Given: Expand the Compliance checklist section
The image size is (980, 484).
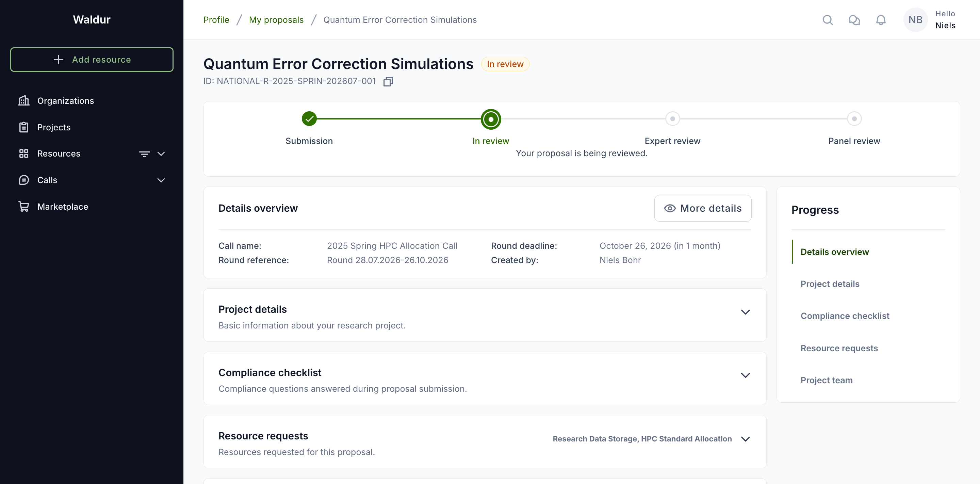Looking at the screenshot, I should [x=745, y=375].
